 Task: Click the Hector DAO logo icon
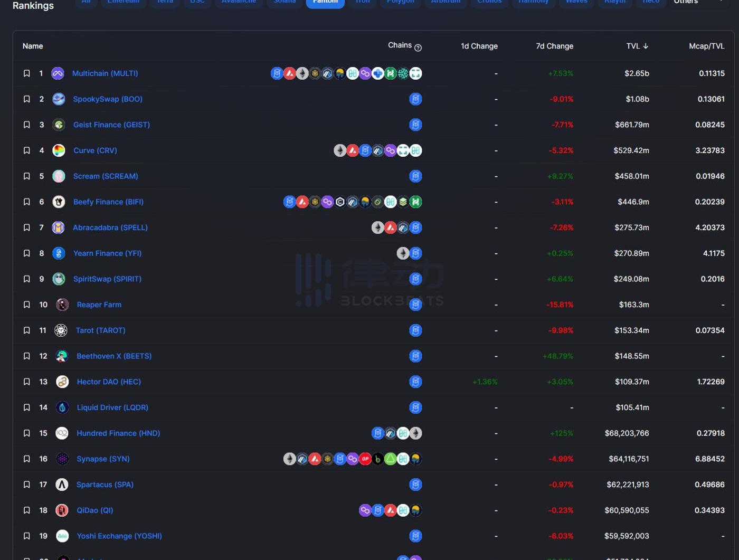coord(62,382)
